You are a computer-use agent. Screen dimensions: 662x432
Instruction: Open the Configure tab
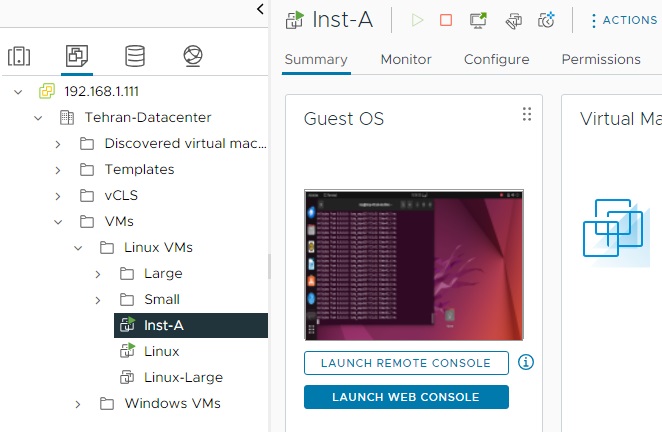[496, 59]
